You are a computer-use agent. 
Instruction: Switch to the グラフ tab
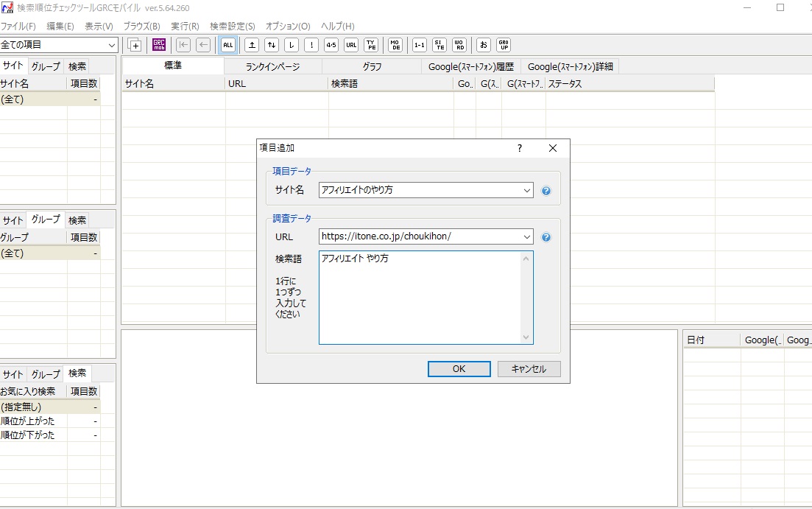(372, 66)
